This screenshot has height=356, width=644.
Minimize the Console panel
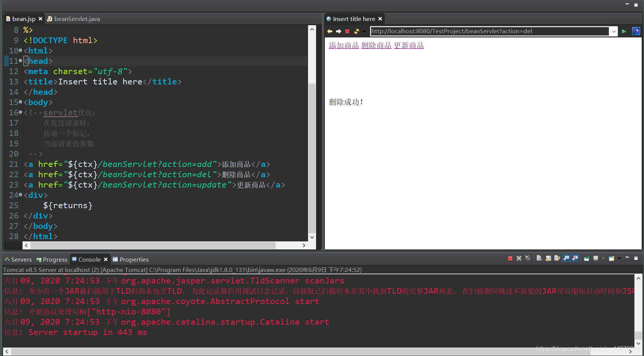point(627,258)
